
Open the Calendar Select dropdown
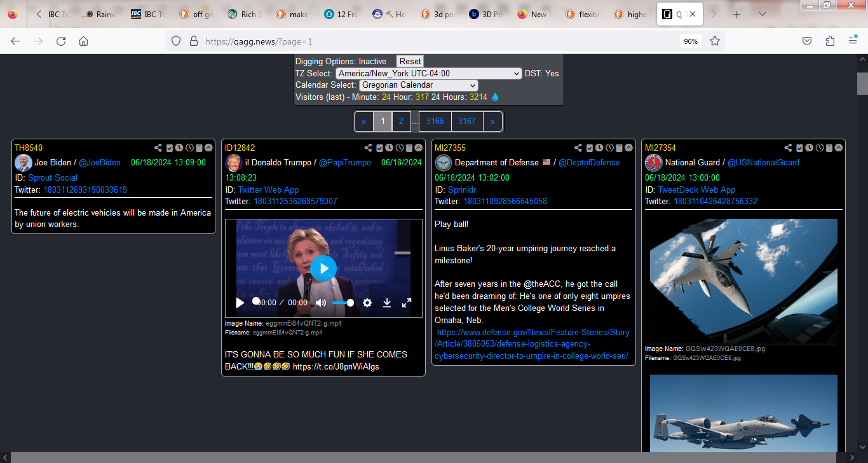point(419,85)
